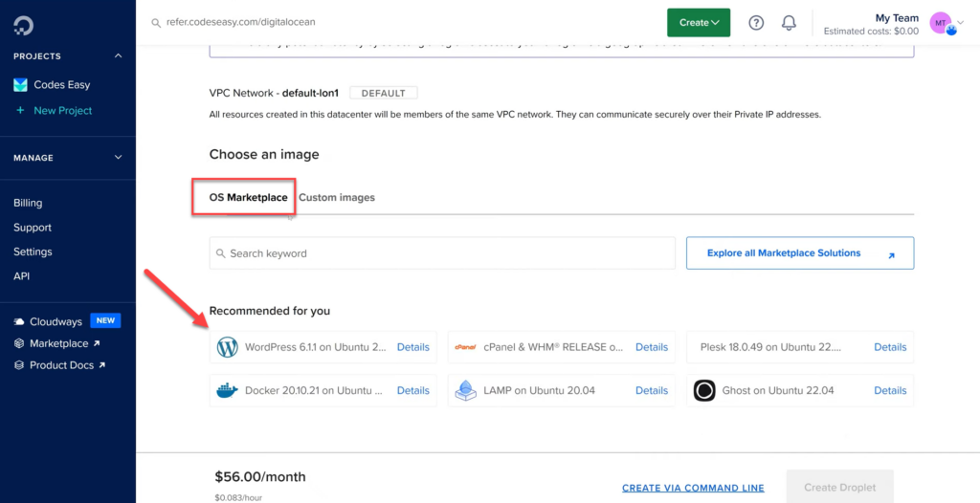Switch to the Custom images tab

337,197
